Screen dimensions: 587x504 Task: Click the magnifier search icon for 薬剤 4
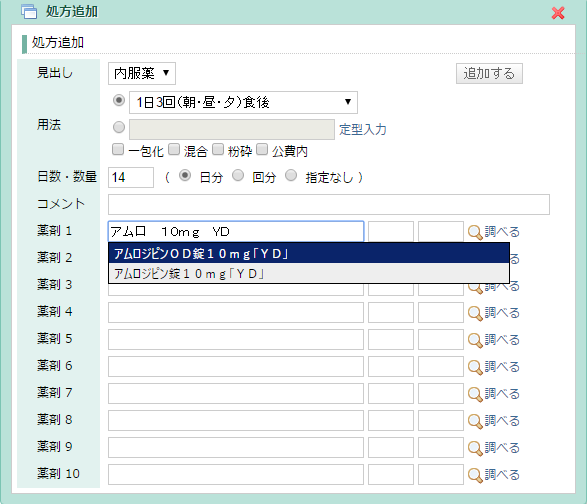(475, 313)
